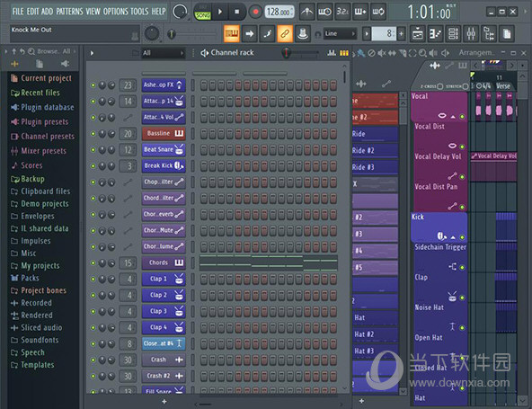Open the Line snap dropdown

click(x=340, y=33)
